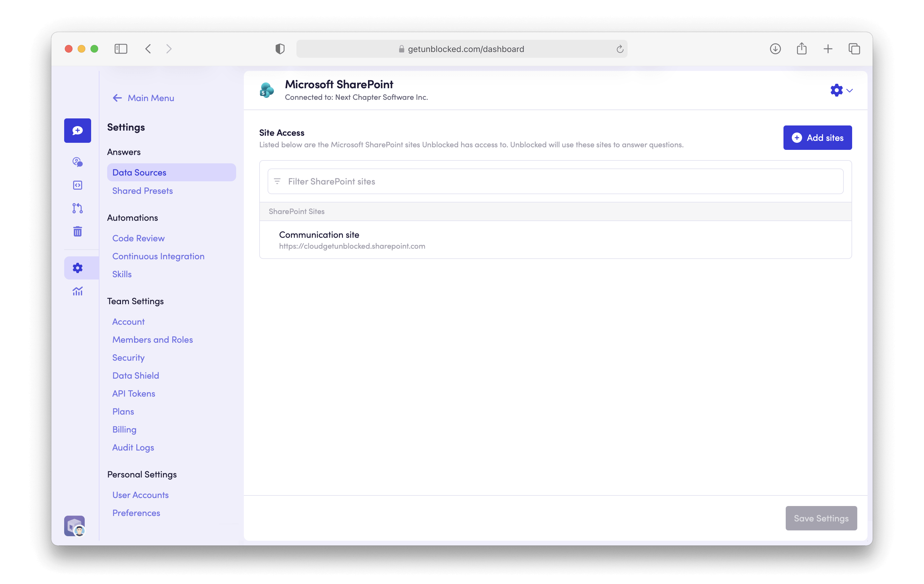
Task: Open Plans settings
Action: tap(123, 411)
